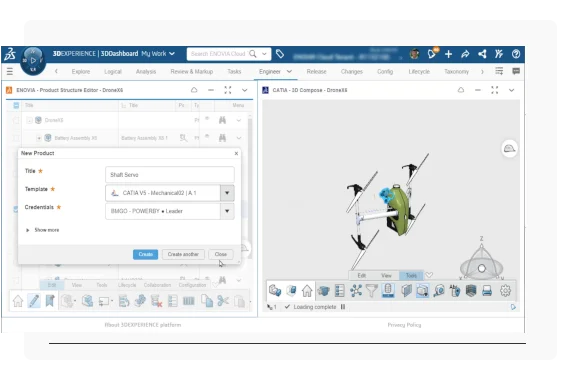Click the bookmark icon in Product Structure toolbar
The width and height of the screenshot is (570, 380).
tap(50, 301)
